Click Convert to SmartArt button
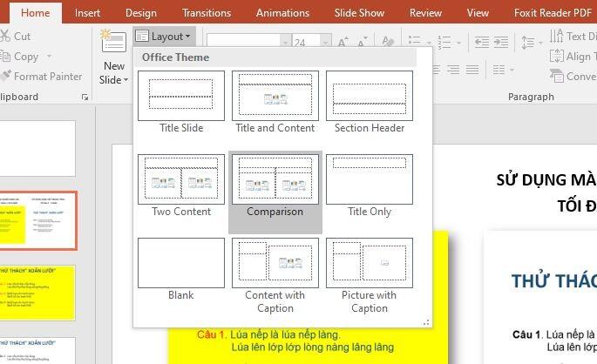Image resolution: width=597 pixels, height=364 pixels. (x=573, y=76)
